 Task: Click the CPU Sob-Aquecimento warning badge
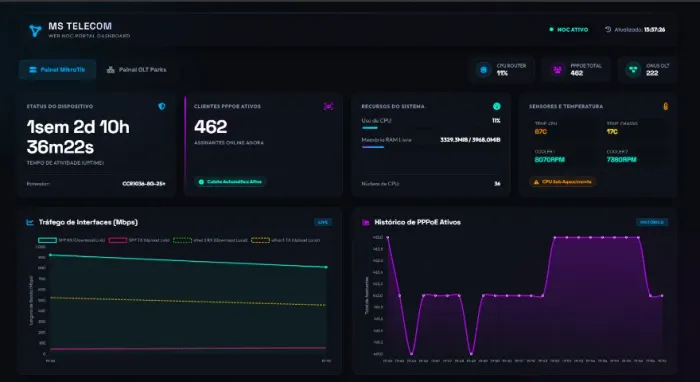point(562,182)
